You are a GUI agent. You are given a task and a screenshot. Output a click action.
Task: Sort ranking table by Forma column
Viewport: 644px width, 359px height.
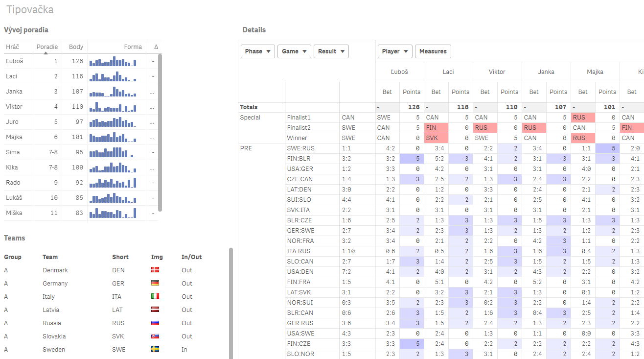[133, 47]
